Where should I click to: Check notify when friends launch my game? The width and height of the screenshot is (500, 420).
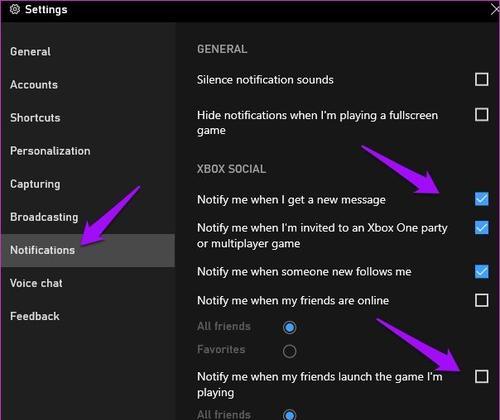tap(481, 376)
